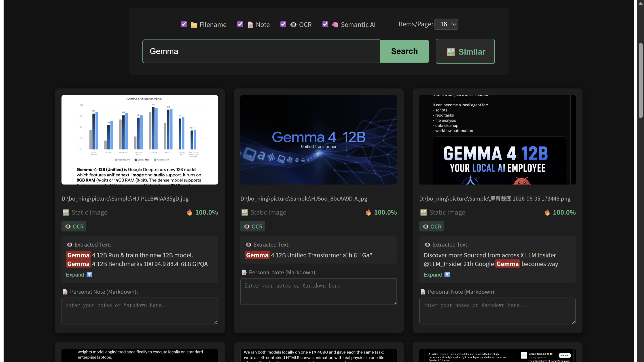Click eye icon by Extracted Text on HJ-PLLBWIAA35gD card
The width and height of the screenshot is (644, 362).
click(70, 245)
